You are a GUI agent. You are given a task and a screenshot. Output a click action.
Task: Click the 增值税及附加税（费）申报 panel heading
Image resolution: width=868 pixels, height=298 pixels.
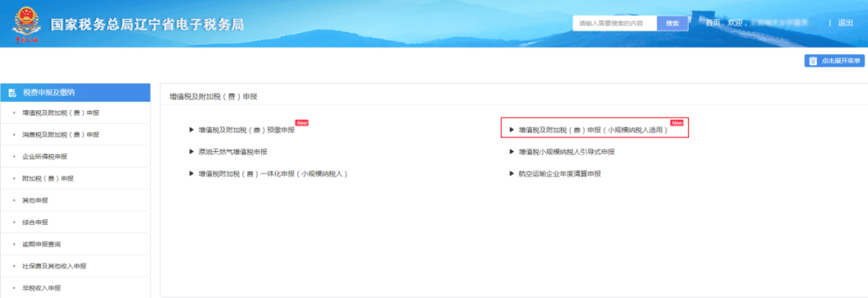[213, 96]
